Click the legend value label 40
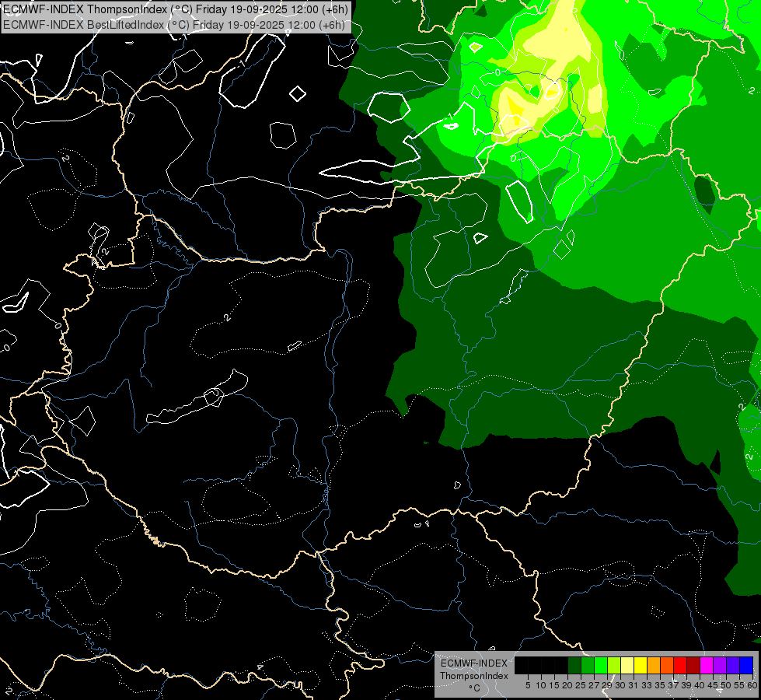The width and height of the screenshot is (761, 700). point(700,685)
